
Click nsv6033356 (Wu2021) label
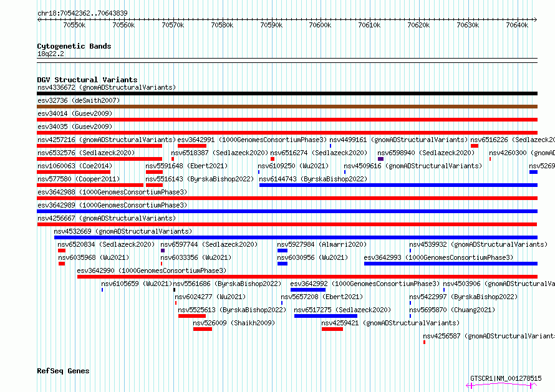pyautogui.click(x=196, y=257)
